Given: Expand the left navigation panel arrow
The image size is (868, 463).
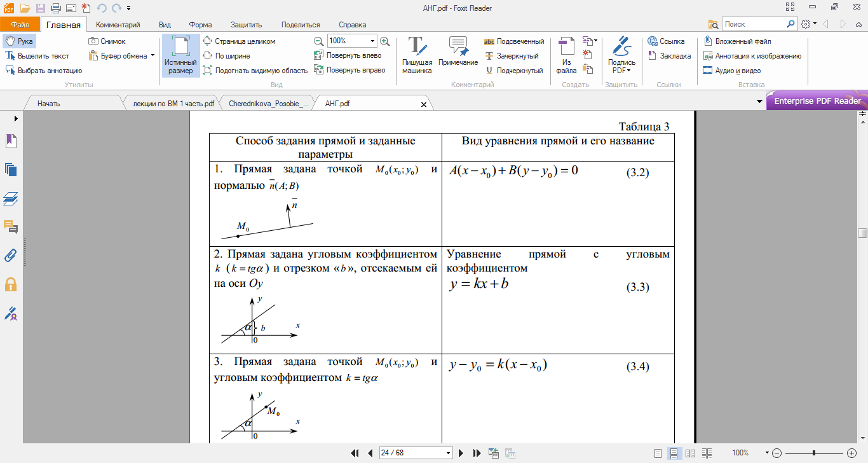Looking at the screenshot, I should point(15,118).
